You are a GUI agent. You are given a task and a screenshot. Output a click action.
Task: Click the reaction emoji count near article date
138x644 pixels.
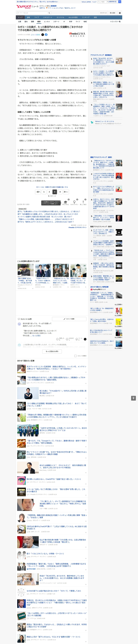(38, 35)
